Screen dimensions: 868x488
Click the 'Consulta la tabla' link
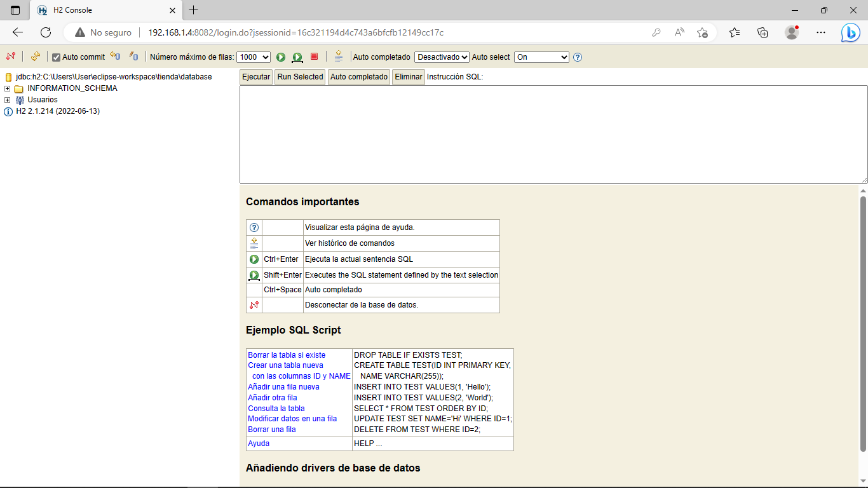tap(276, 409)
